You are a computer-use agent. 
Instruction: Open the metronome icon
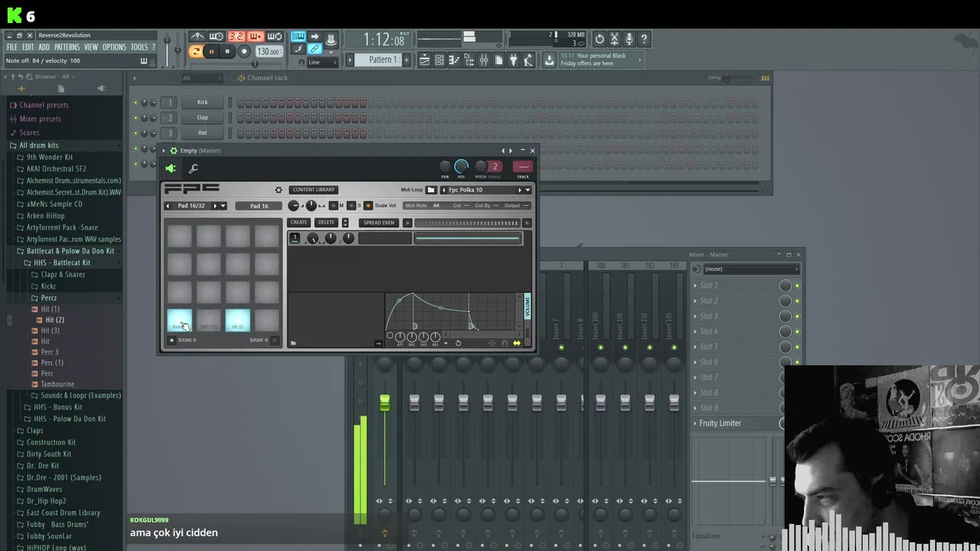click(x=198, y=37)
